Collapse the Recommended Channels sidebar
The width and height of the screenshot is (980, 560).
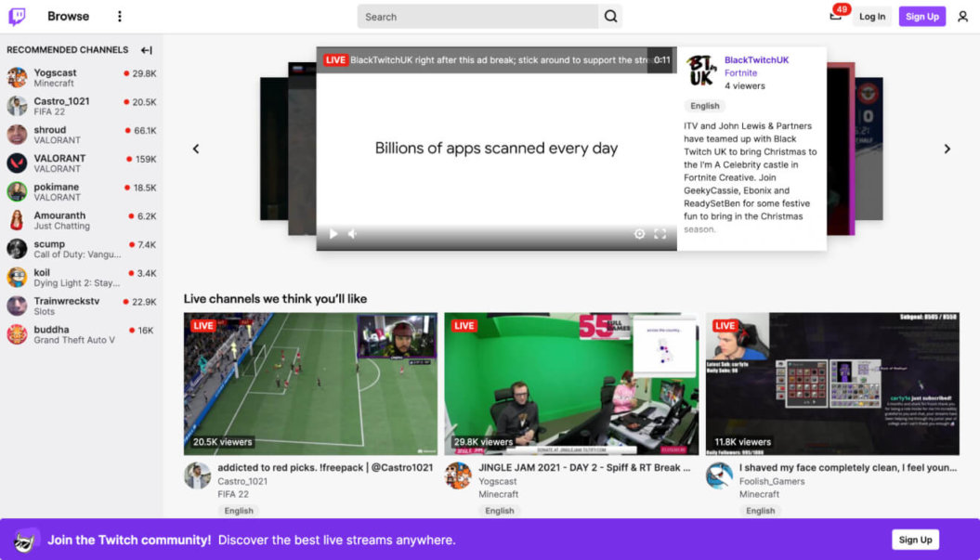click(145, 49)
